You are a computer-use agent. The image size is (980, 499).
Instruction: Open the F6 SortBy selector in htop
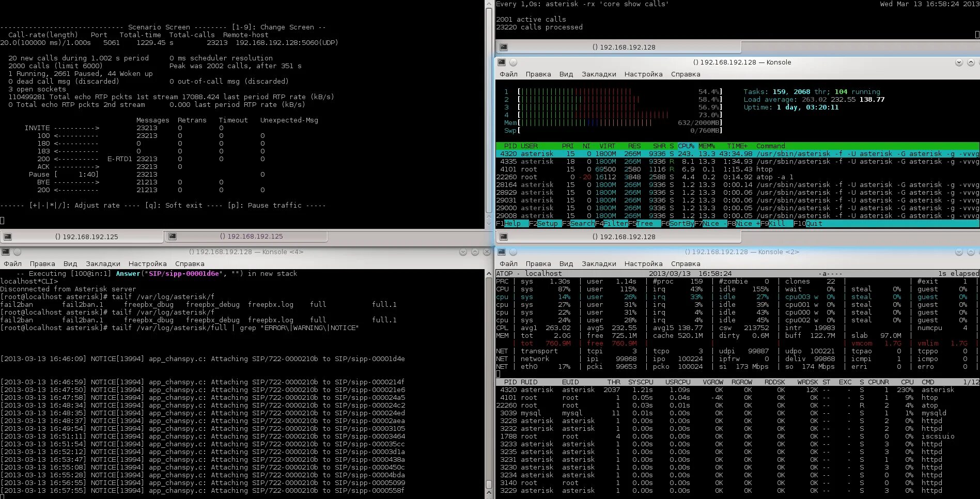coord(677,224)
